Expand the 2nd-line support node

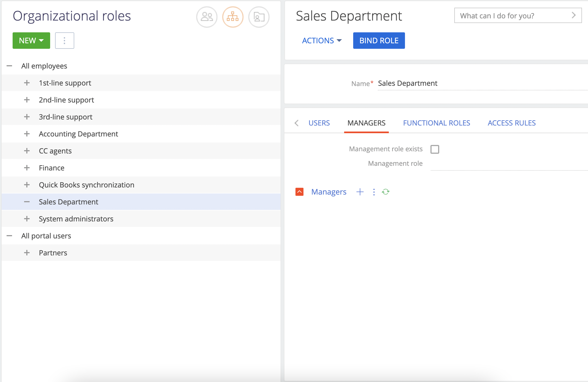(27, 100)
